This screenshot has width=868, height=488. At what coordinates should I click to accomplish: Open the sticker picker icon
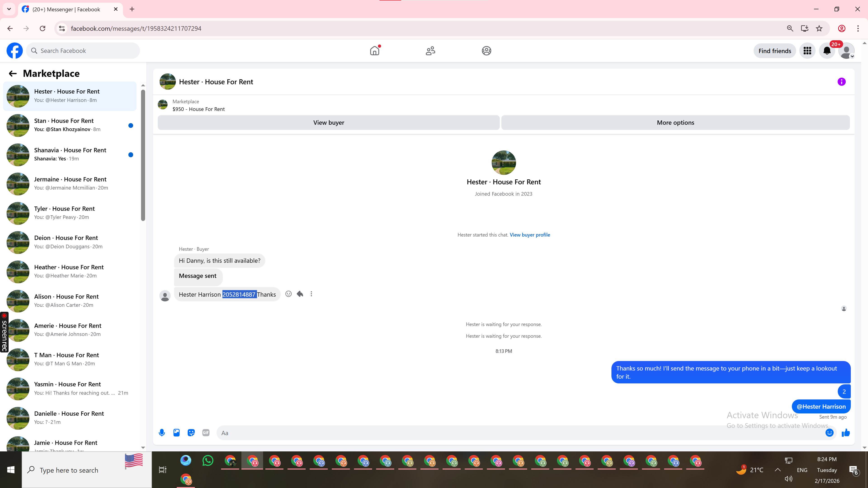tap(191, 433)
